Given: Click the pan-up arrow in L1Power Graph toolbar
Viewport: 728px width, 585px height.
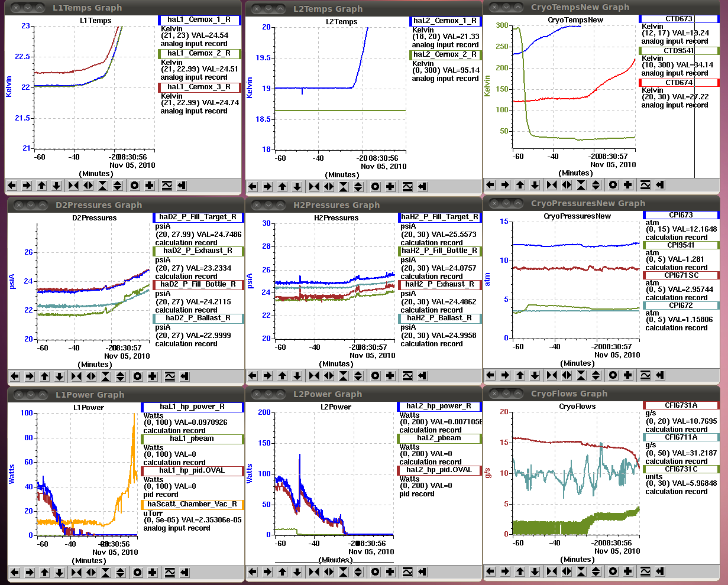Looking at the screenshot, I should (x=44, y=573).
